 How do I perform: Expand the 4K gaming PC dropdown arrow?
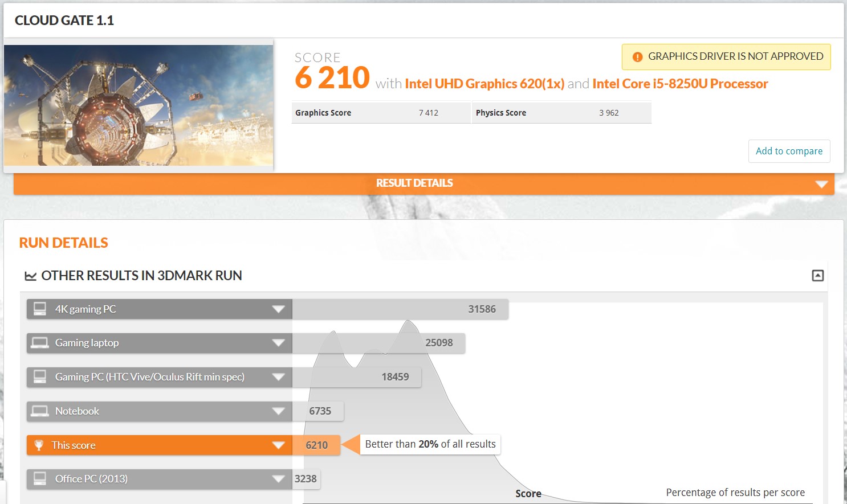278,309
